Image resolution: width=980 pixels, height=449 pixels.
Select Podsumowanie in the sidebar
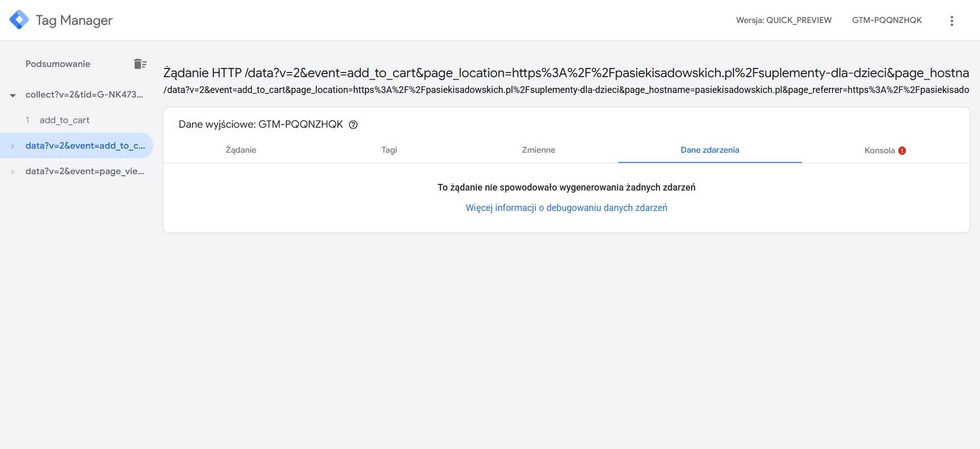tap(58, 64)
